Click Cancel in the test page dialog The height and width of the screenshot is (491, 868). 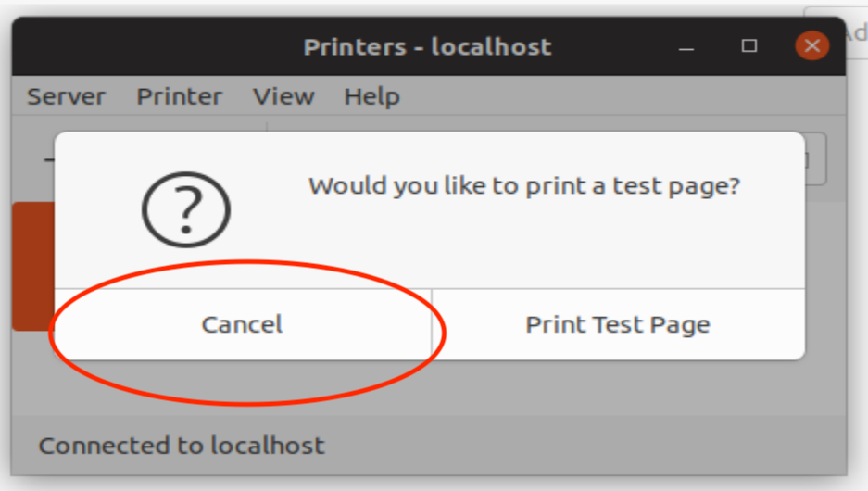[243, 324]
